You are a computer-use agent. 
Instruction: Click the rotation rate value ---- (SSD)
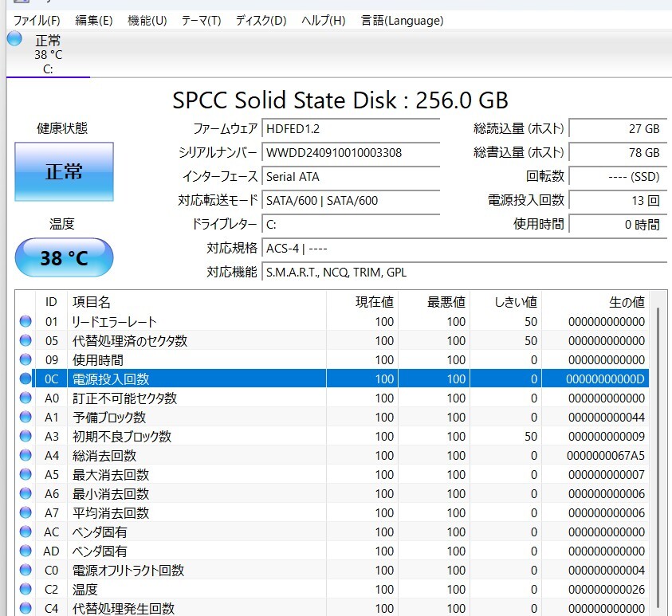(618, 176)
